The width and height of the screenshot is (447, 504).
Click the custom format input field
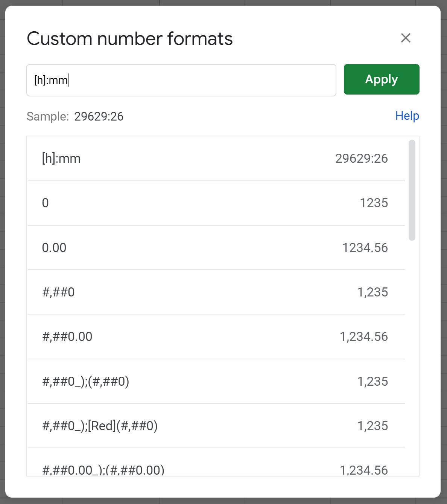click(x=181, y=80)
